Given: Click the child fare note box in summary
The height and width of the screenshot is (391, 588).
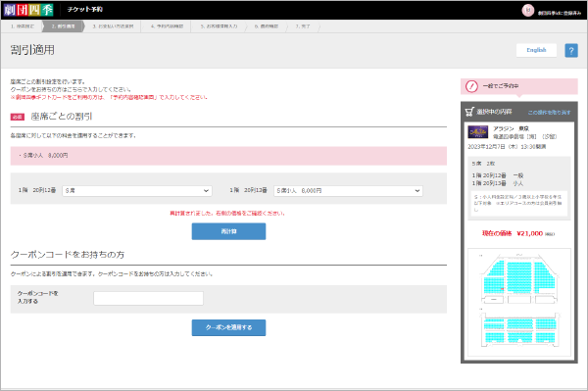Looking at the screenshot, I should click(x=519, y=204).
